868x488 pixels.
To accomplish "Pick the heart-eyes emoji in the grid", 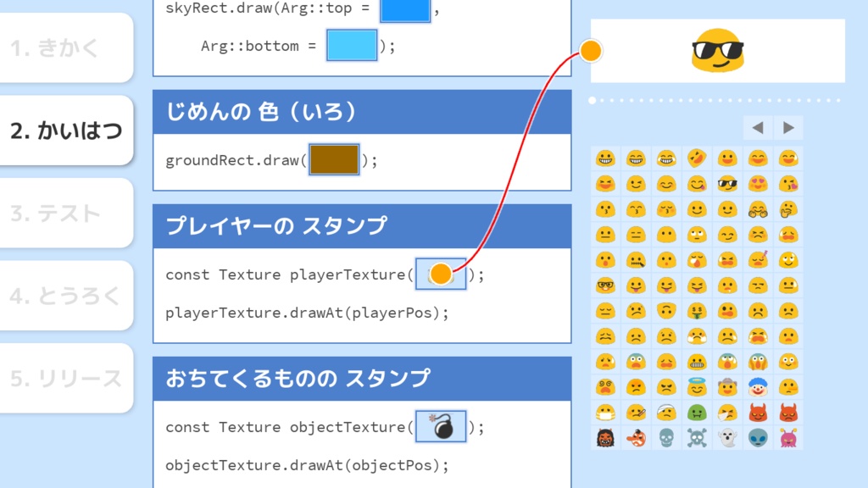I will pyautogui.click(x=758, y=184).
